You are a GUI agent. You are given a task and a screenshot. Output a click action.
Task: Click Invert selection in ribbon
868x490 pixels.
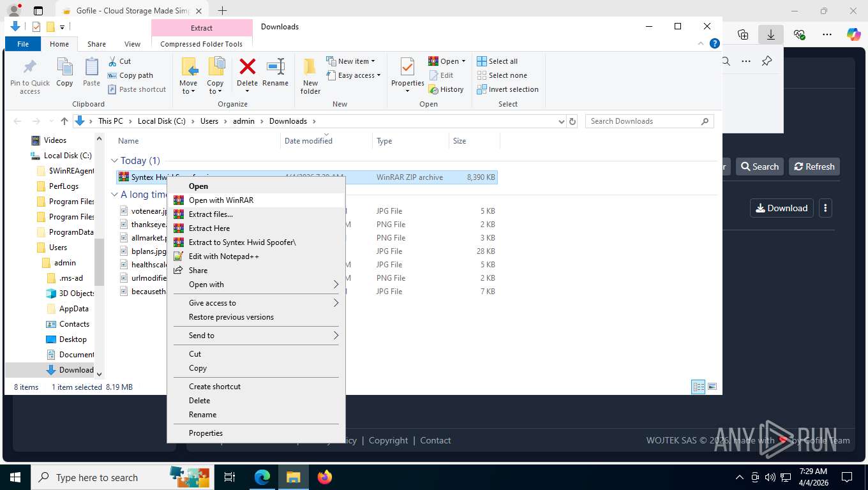(x=507, y=89)
